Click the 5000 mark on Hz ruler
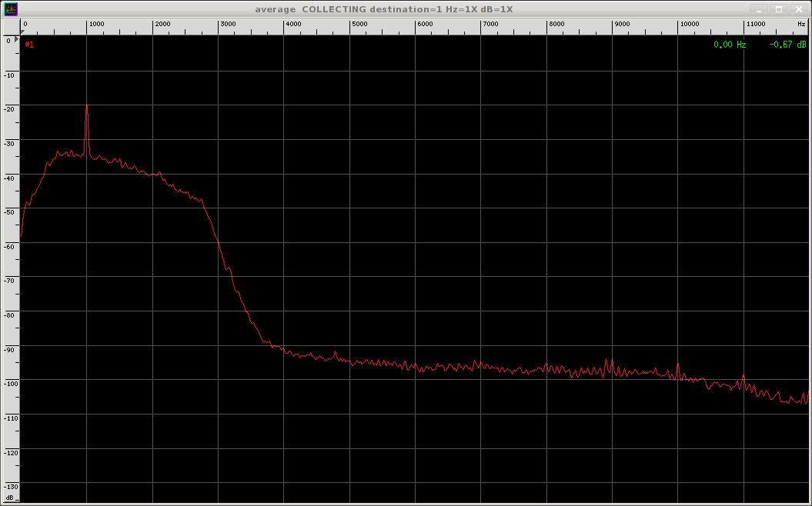The height and width of the screenshot is (506, 812). click(359, 24)
